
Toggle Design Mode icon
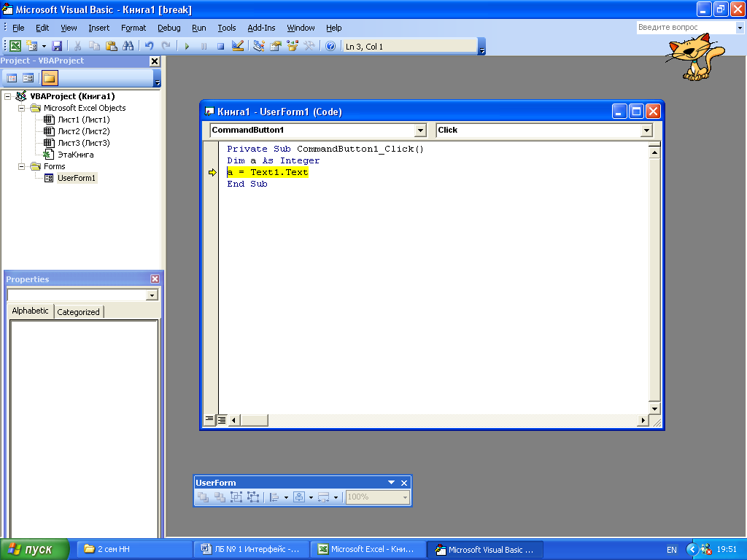click(237, 46)
